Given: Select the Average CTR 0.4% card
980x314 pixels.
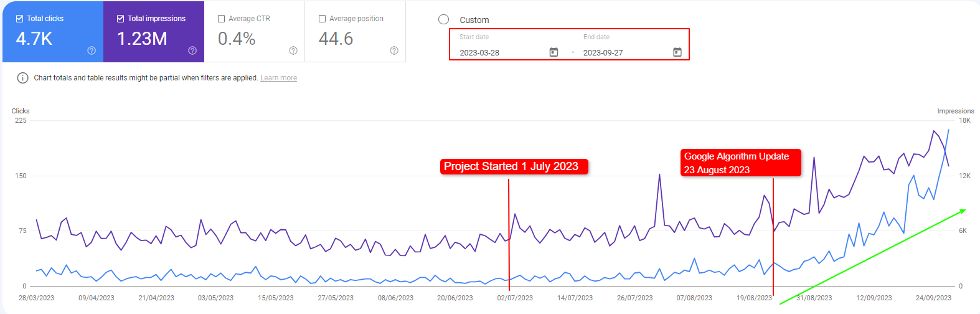Looking at the screenshot, I should (x=255, y=32).
